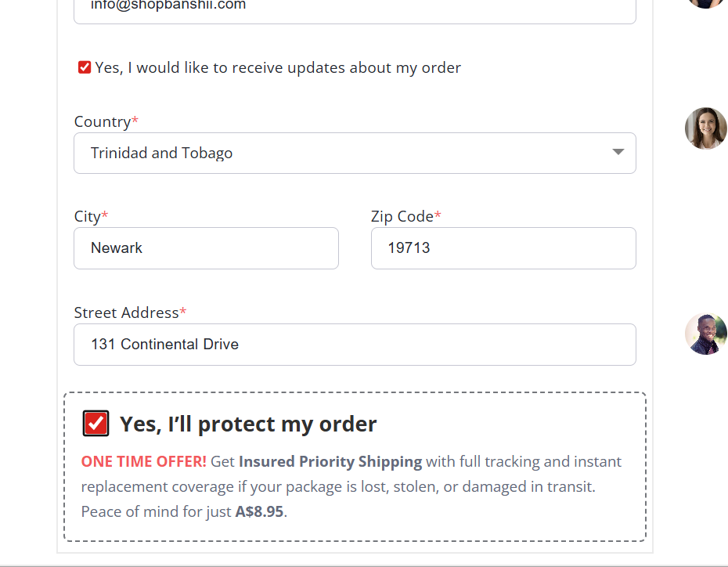
Task: Click the partially visible top avatar
Action: [705, 3]
